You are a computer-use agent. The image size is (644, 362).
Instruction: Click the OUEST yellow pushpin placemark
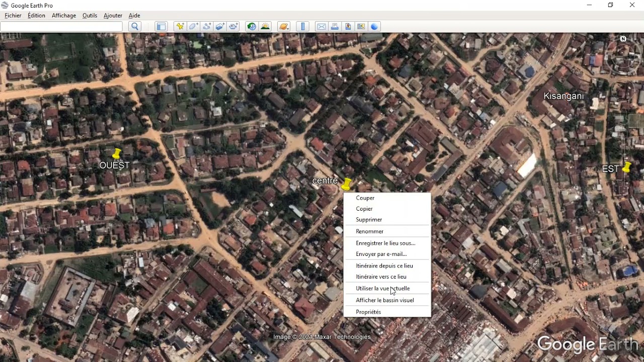click(117, 153)
